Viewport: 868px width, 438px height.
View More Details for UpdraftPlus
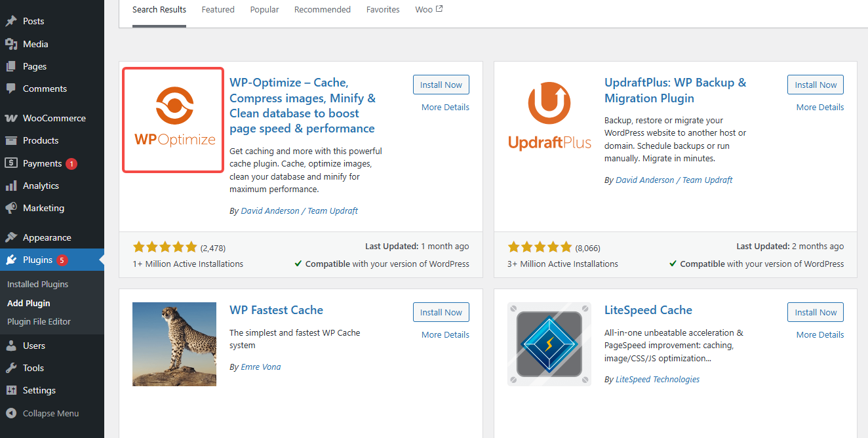click(x=819, y=107)
